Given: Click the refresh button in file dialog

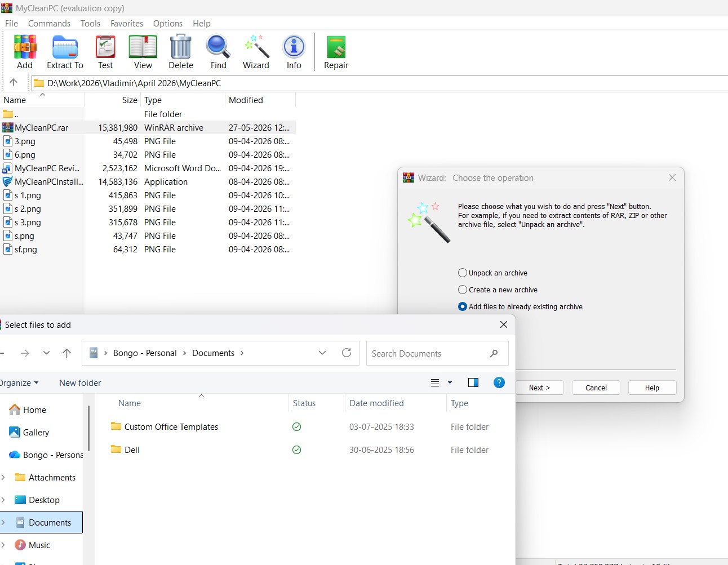Looking at the screenshot, I should [x=347, y=353].
